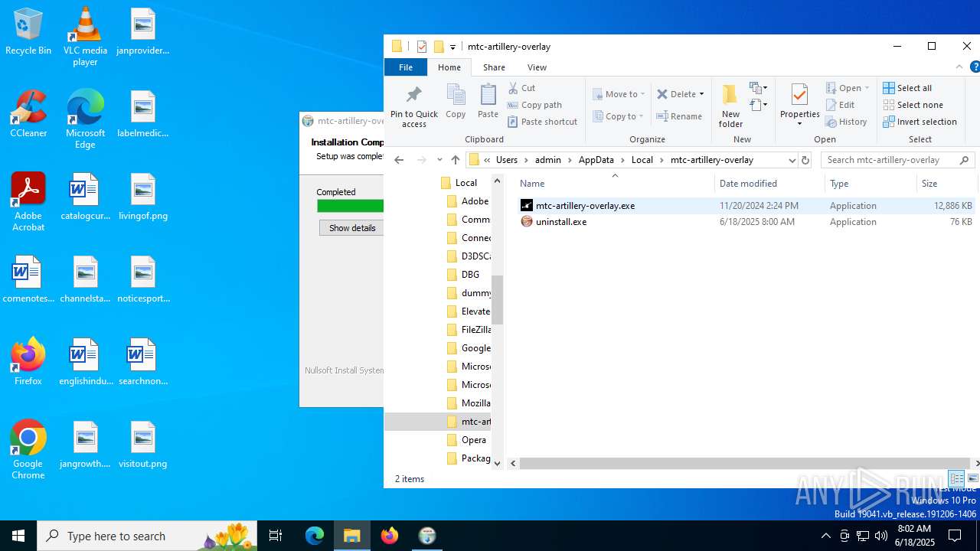This screenshot has width=980, height=551.
Task: Click Select none in ribbon
Action: tap(913, 105)
